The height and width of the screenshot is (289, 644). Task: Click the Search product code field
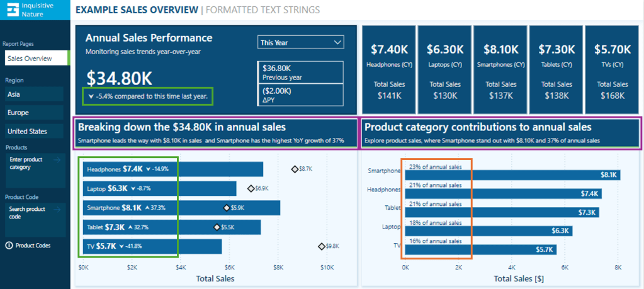[x=29, y=213]
